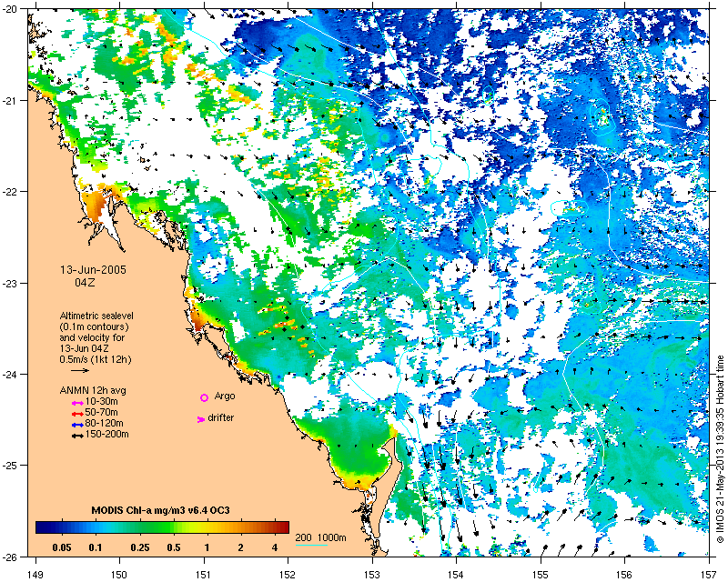Screen dimensions: 728x582
Task: Click the date label 13-Jun-2005
Action: [94, 270]
